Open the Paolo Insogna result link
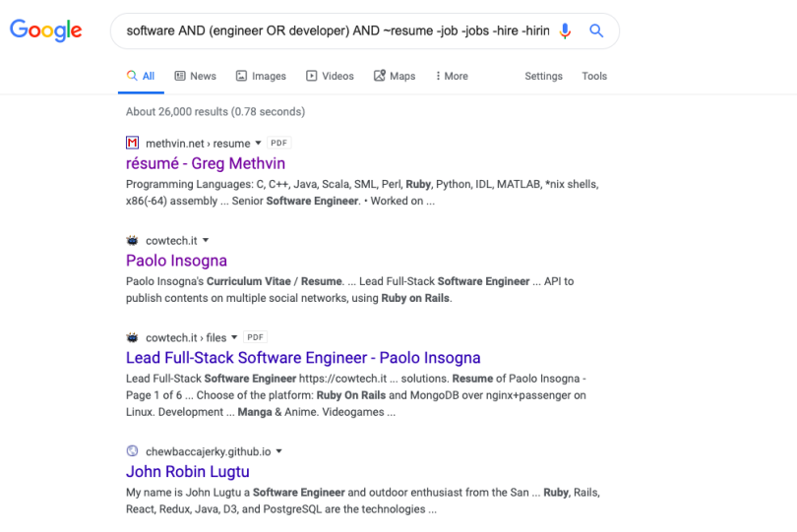Viewport: 797px width, 532px height. point(176,261)
